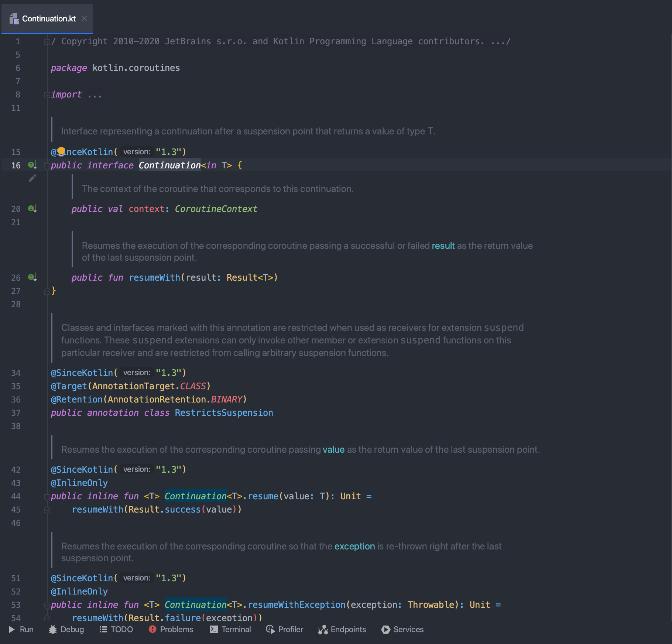Click the implemented marker icon on line 20
The image size is (672, 644).
32,208
